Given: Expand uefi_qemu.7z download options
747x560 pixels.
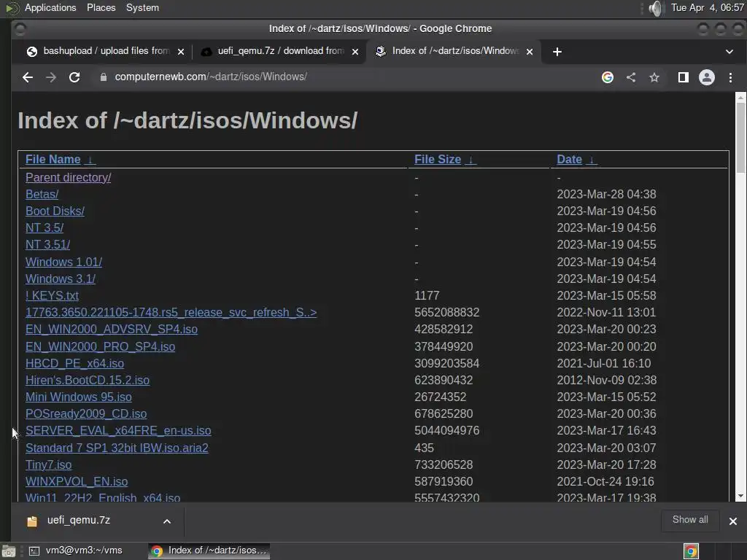Looking at the screenshot, I should click(x=167, y=521).
